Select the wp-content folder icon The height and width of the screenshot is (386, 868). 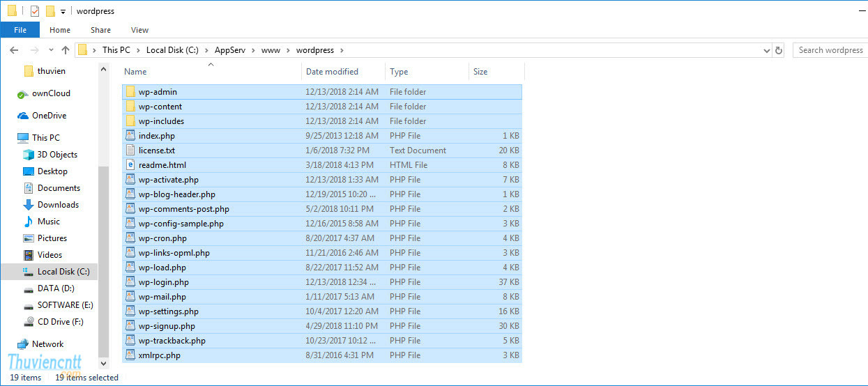click(x=130, y=107)
